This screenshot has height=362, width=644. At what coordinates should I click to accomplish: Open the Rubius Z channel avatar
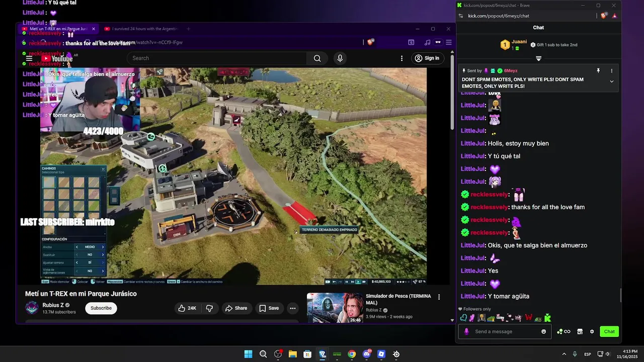click(32, 308)
